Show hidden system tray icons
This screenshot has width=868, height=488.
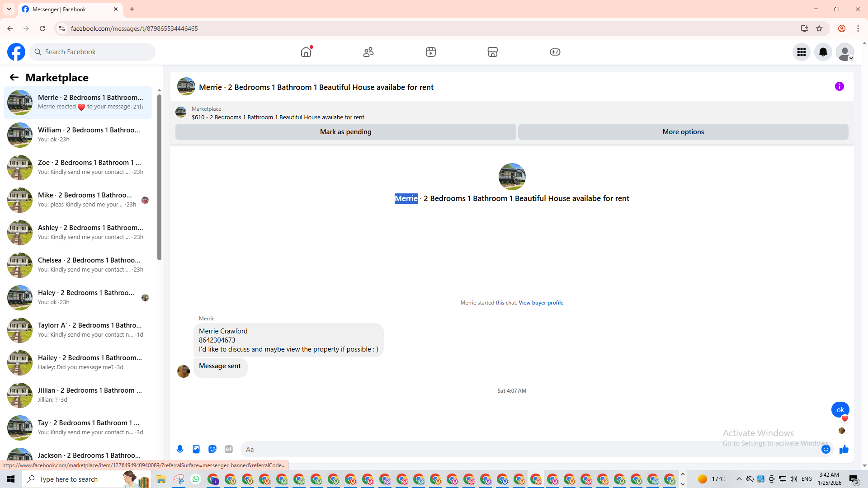pyautogui.click(x=739, y=479)
